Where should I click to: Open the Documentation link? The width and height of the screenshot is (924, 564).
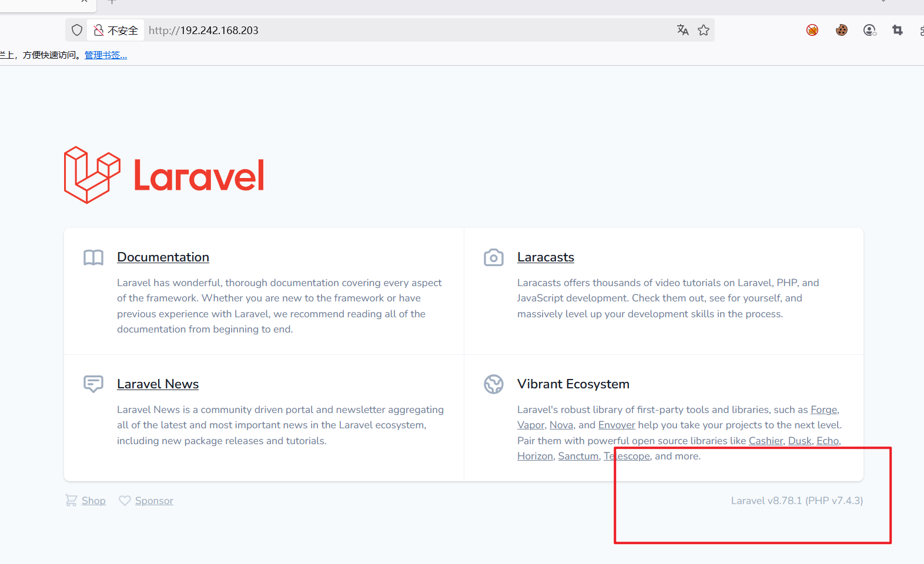[x=163, y=257]
